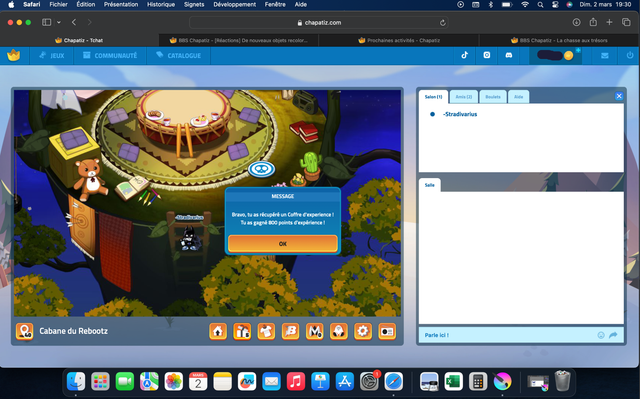Show Safari tab overview
Image resolution: width=640 pixels, height=399 pixels.
click(626, 22)
